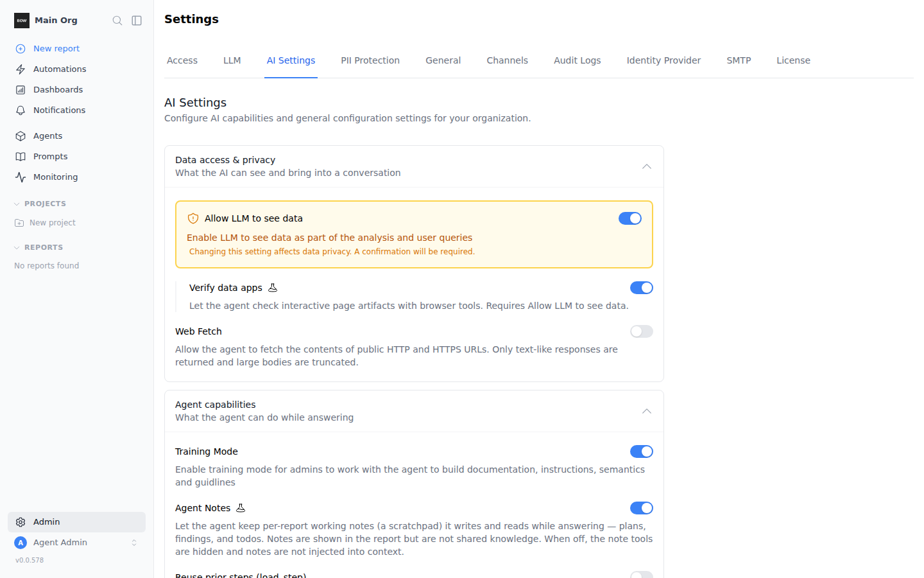The image size is (924, 578).
Task: Collapse the sidebar with the panel icon
Action: [x=137, y=21]
